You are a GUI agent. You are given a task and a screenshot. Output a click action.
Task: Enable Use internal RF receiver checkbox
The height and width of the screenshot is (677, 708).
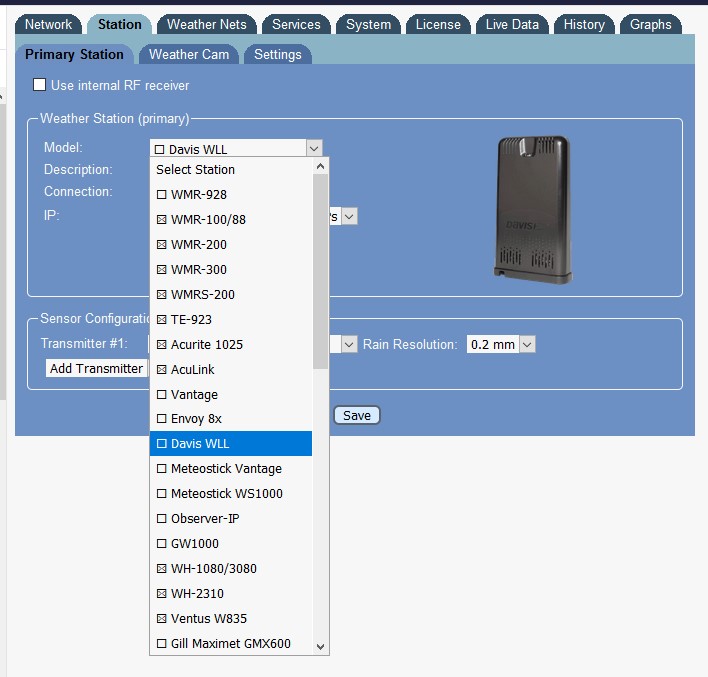[39, 84]
